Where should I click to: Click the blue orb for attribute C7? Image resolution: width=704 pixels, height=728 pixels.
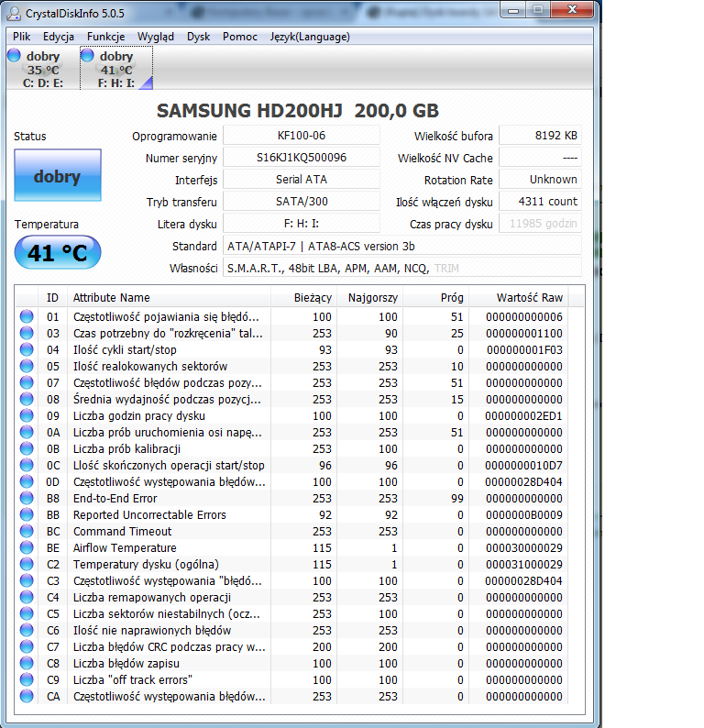[x=27, y=646]
